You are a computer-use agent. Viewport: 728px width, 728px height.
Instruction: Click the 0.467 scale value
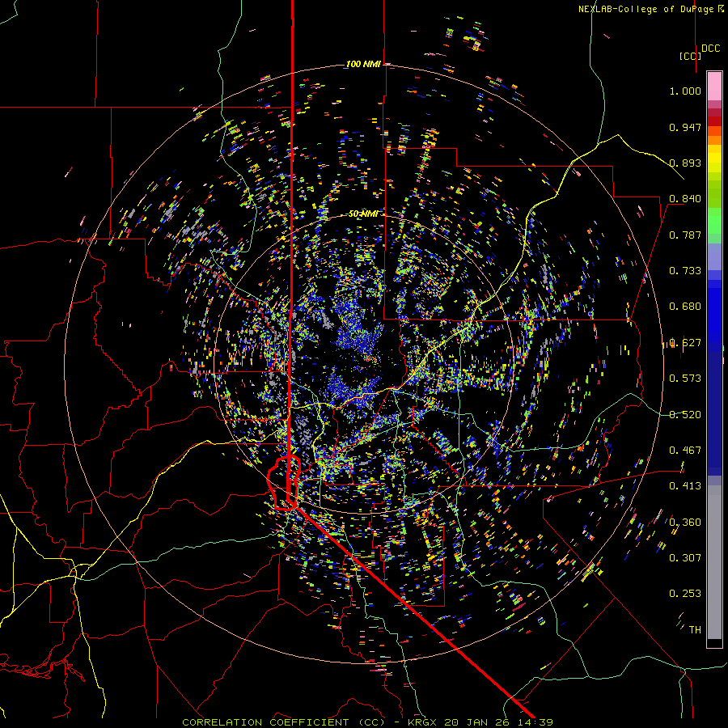pos(685,451)
